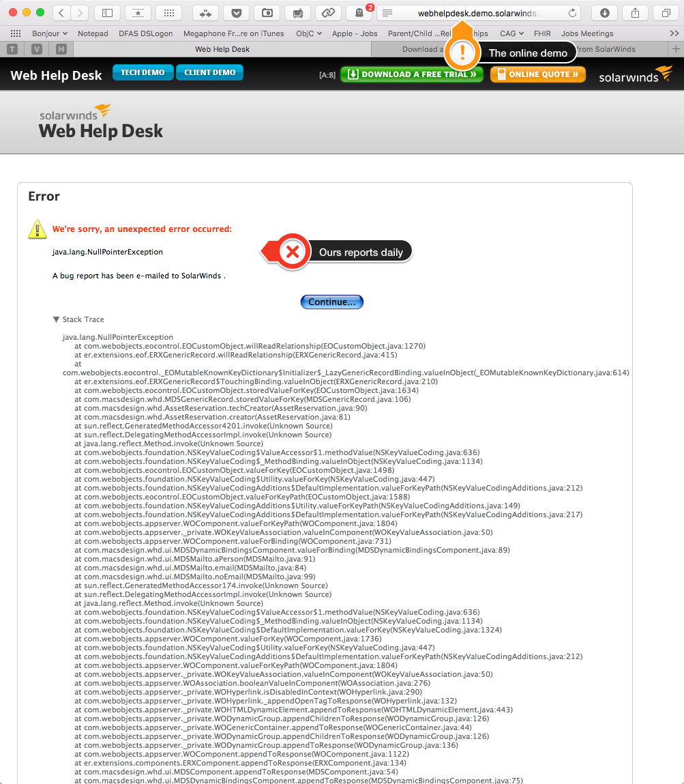The height and width of the screenshot is (784, 684).
Task: Click the chain link extension icon
Action: click(x=328, y=13)
